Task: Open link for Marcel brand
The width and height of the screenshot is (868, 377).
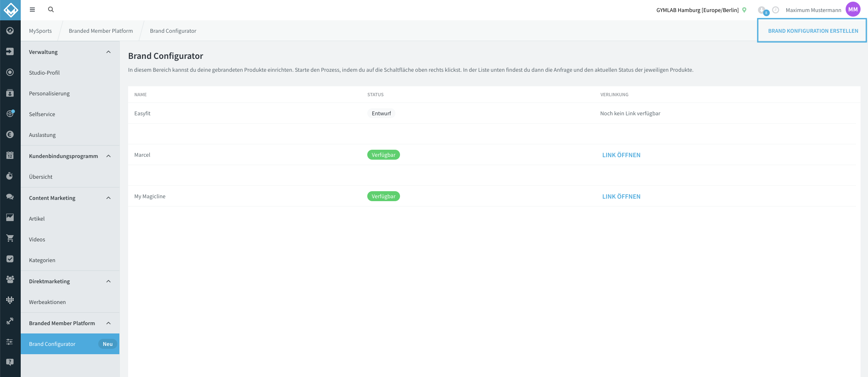Action: pyautogui.click(x=621, y=155)
